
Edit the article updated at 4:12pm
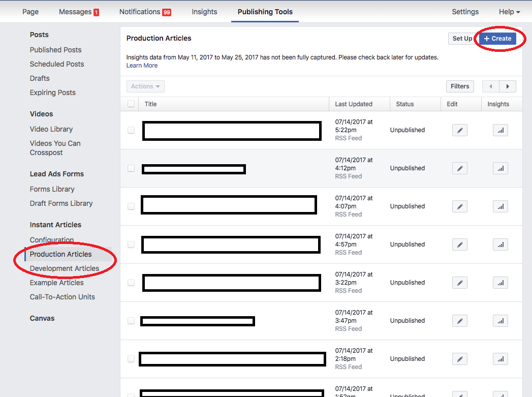click(460, 168)
